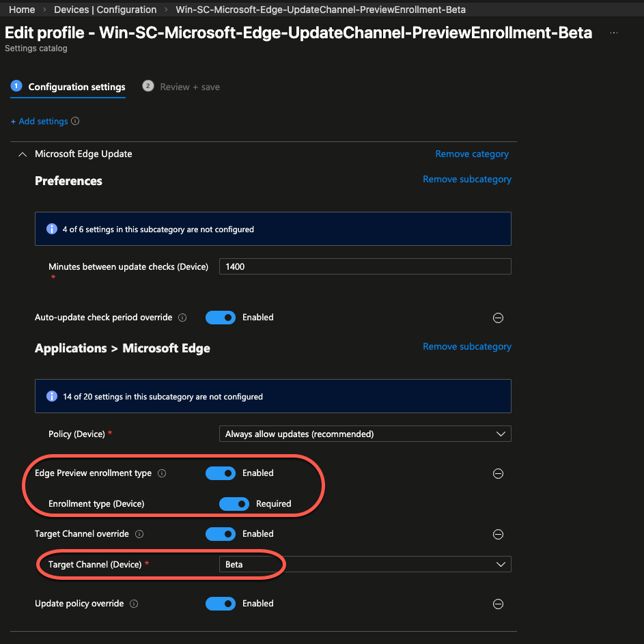Click info icon beside Update policy override
Screen dimensions: 644x644
[134, 604]
